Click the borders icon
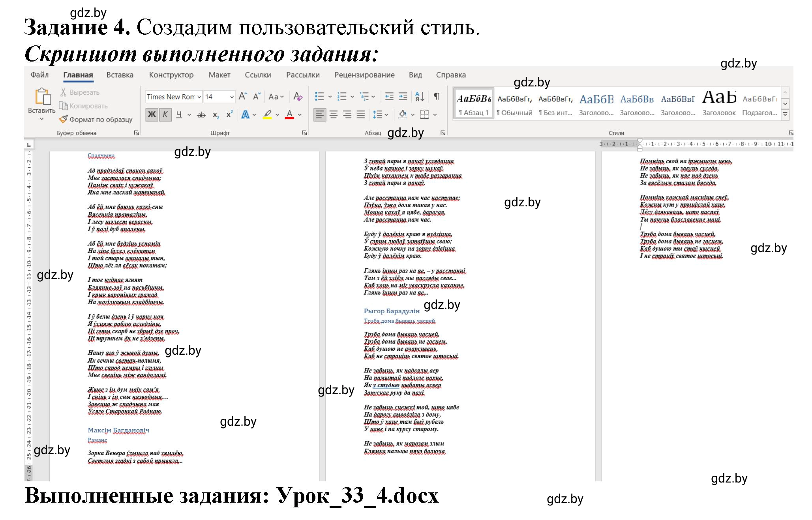This screenshot has width=812, height=520. (x=425, y=115)
